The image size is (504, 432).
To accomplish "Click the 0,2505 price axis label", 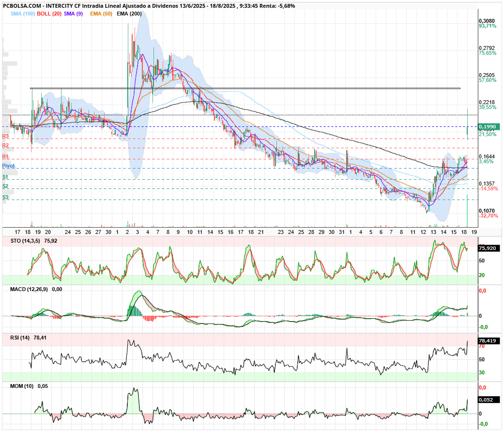I will [x=487, y=75].
